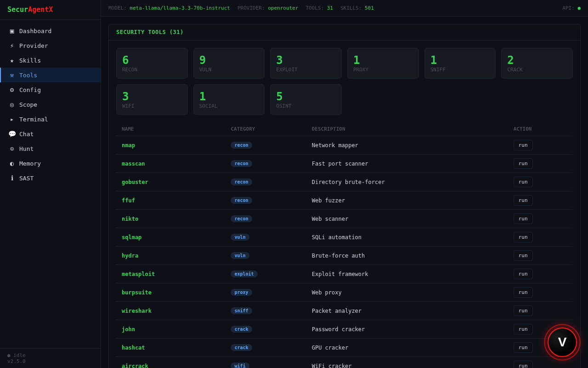Run the nikto web scanner
588x368 pixels.
click(523, 218)
